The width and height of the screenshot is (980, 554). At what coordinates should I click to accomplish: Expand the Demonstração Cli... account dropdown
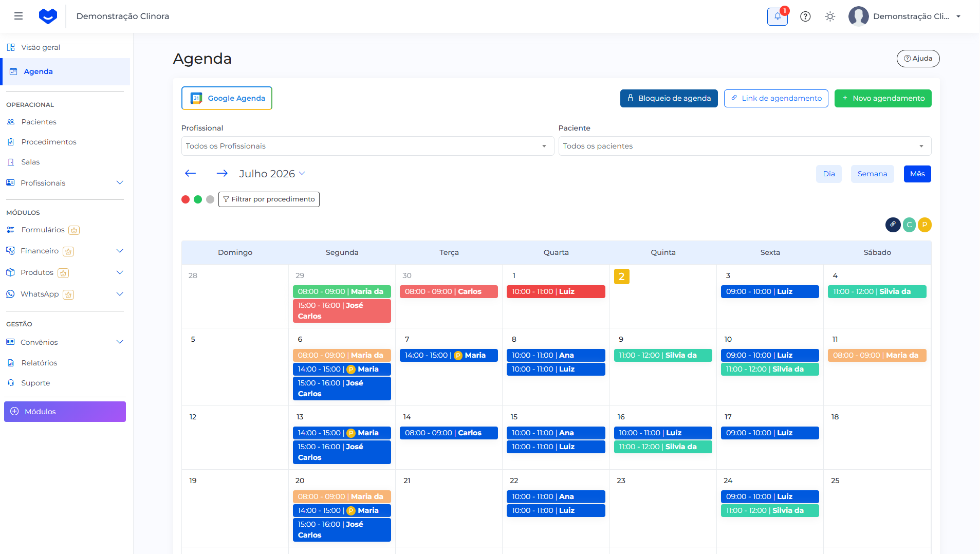click(958, 16)
